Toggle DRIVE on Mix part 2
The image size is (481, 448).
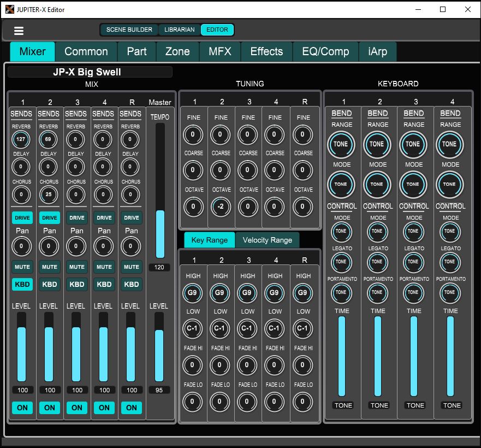click(x=50, y=217)
